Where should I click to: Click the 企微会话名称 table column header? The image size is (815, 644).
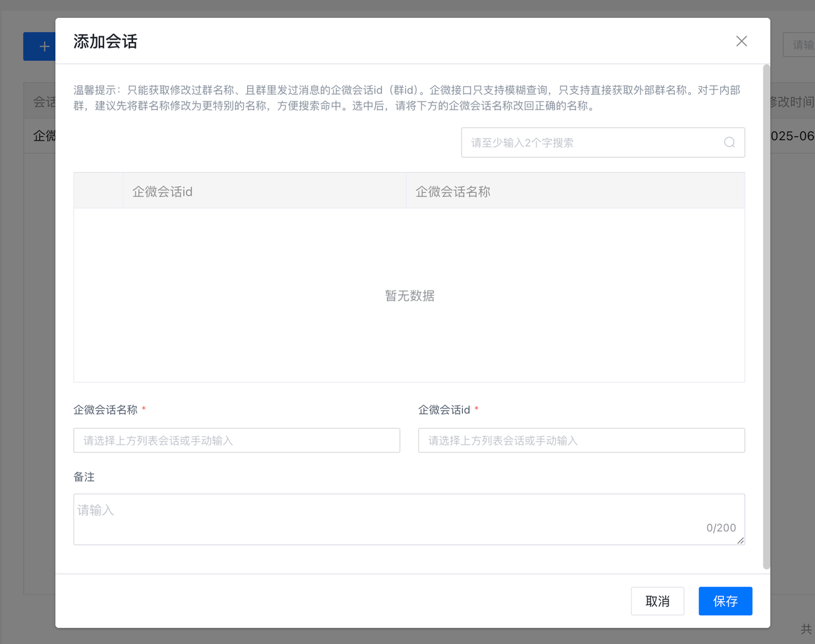coord(453,192)
